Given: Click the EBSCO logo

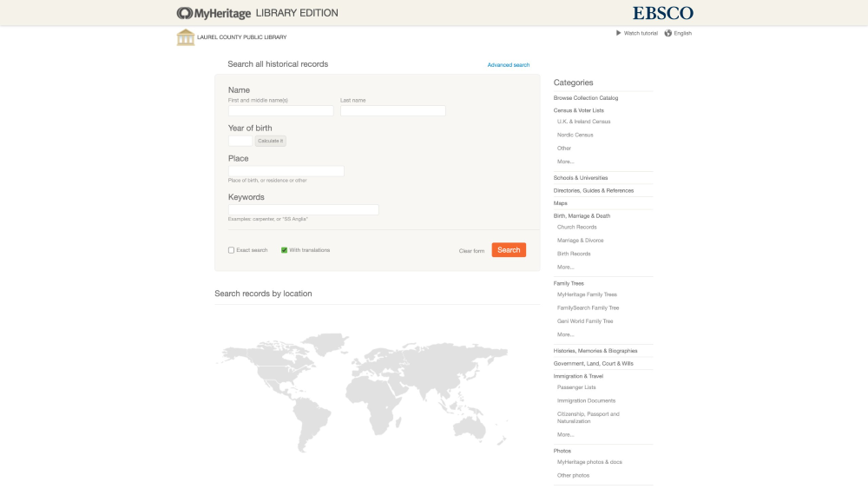Looking at the screenshot, I should click(x=662, y=13).
